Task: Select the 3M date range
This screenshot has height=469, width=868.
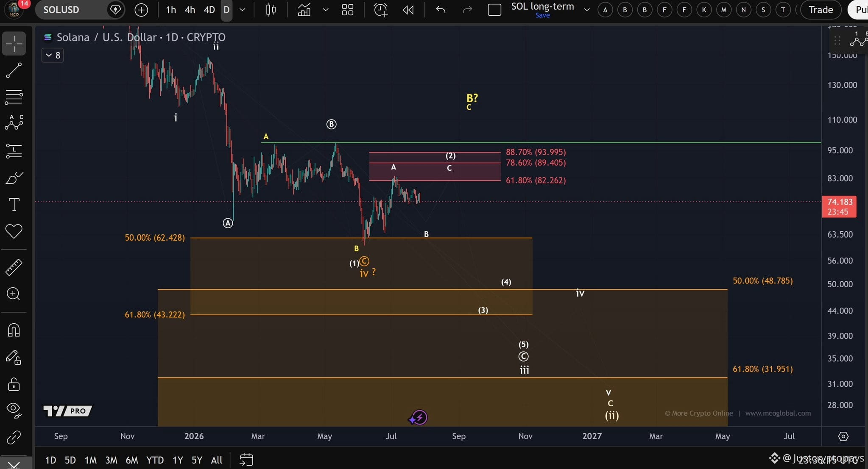Action: [x=111, y=460]
